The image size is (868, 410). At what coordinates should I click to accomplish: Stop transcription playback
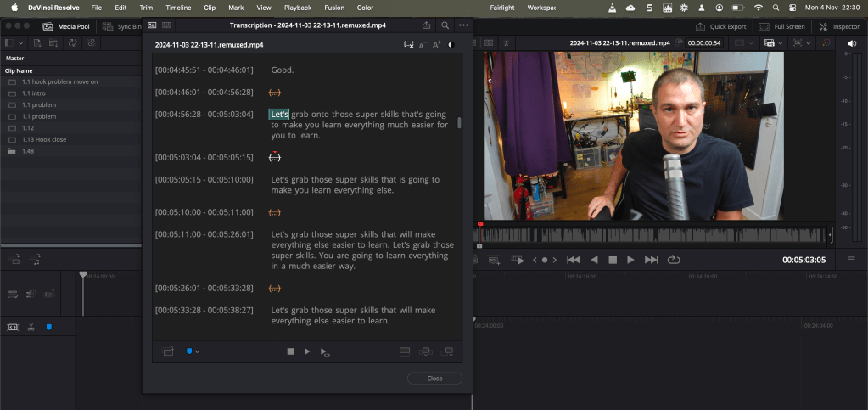(290, 351)
